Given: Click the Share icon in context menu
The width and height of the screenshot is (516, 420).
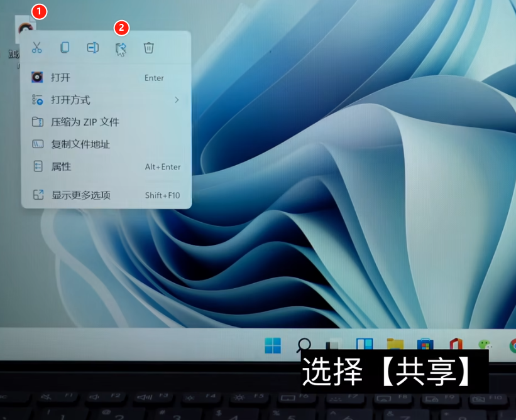Looking at the screenshot, I should pos(121,49).
